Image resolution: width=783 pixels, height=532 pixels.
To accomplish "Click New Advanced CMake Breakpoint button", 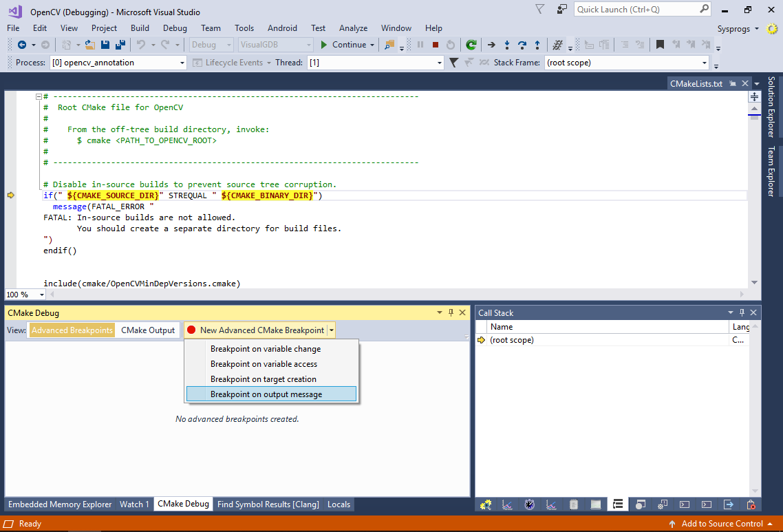I will click(256, 330).
